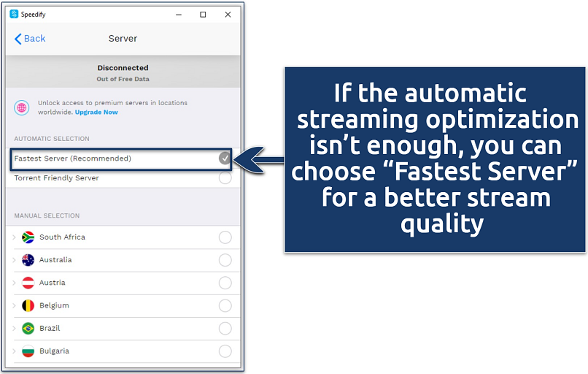Go back using the Back button

pos(30,39)
